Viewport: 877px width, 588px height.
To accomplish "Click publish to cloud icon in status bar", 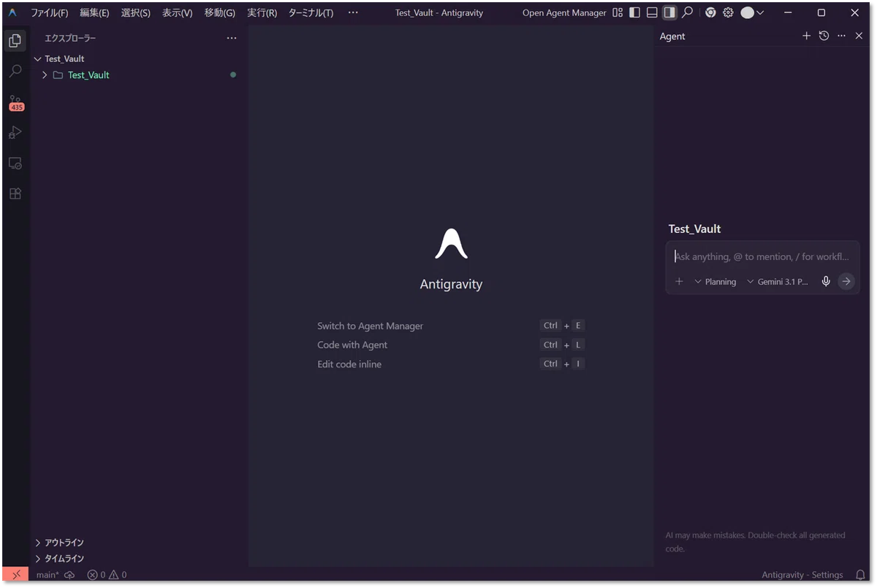I will [x=69, y=575].
